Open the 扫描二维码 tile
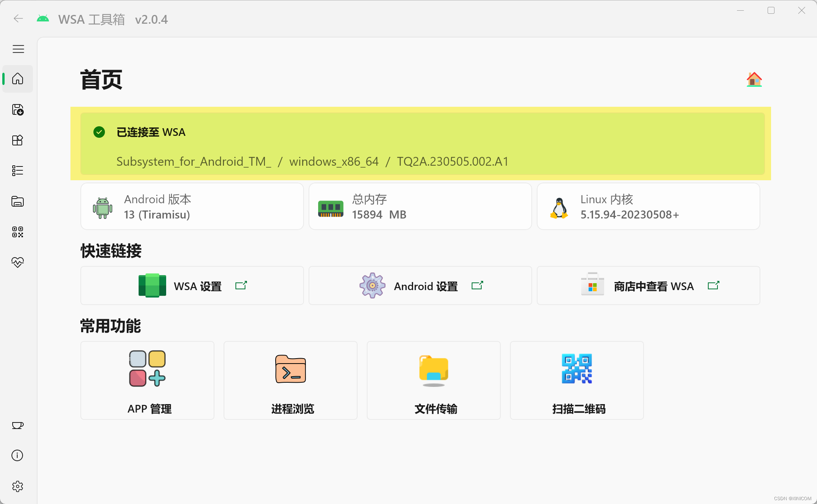The height and width of the screenshot is (504, 817). 577,380
